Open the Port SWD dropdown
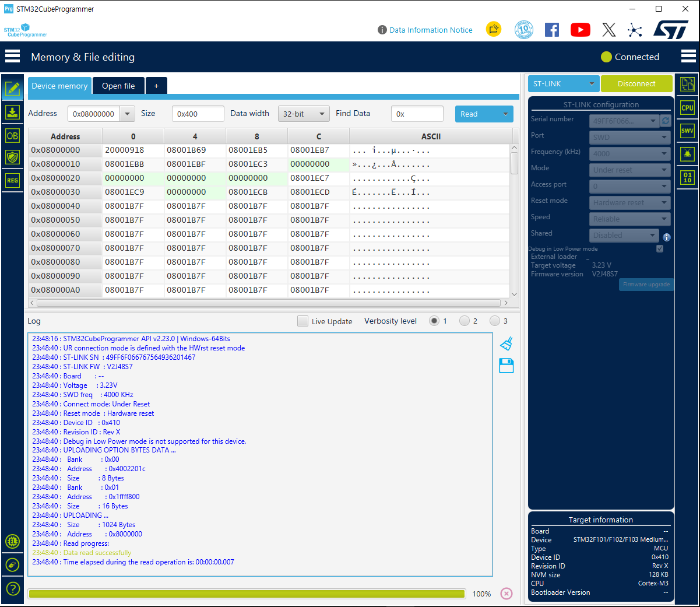Screen dimensions: 700x607 click(629, 137)
